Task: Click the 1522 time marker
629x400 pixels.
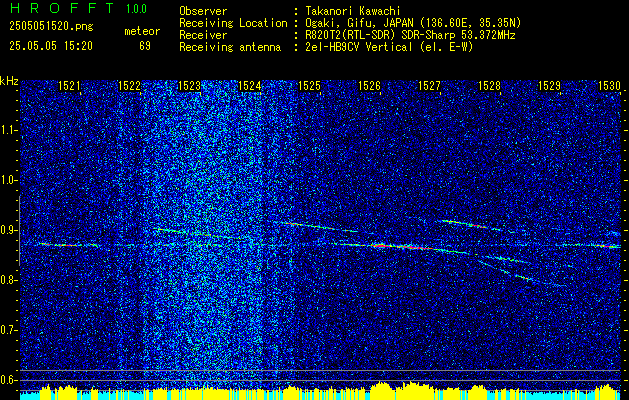Action: [129, 85]
